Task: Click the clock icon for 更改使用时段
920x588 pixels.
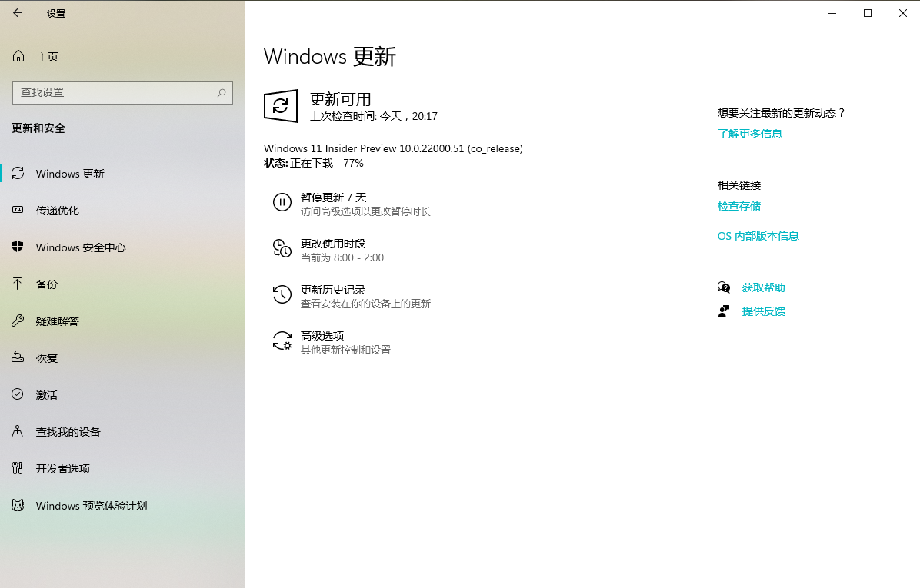Action: (282, 248)
